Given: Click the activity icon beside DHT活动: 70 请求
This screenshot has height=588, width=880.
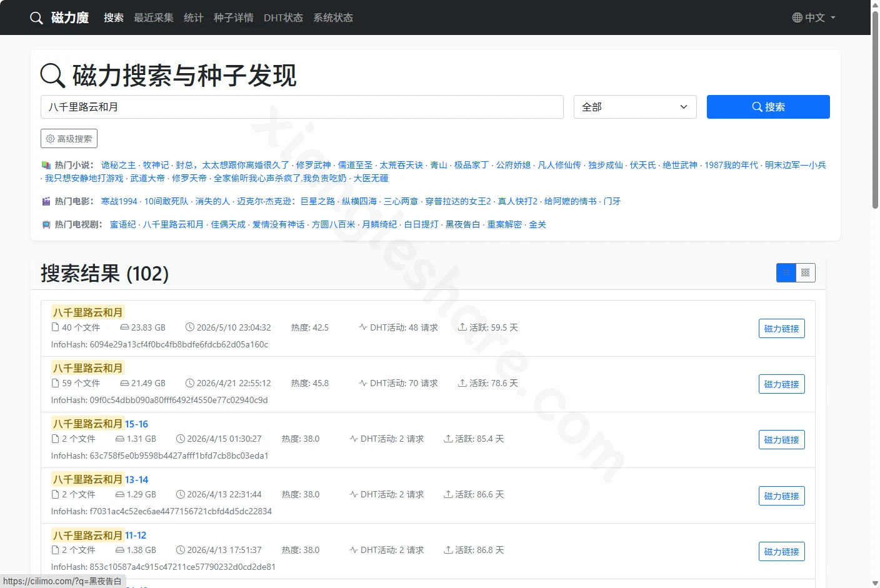Looking at the screenshot, I should click(363, 383).
